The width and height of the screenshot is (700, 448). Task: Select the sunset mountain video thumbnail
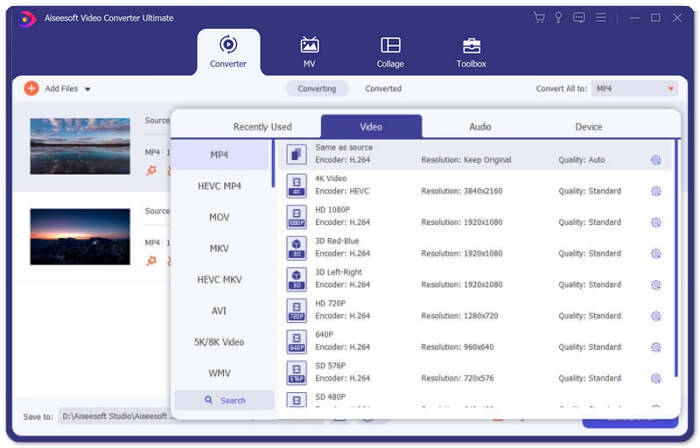pos(80,236)
